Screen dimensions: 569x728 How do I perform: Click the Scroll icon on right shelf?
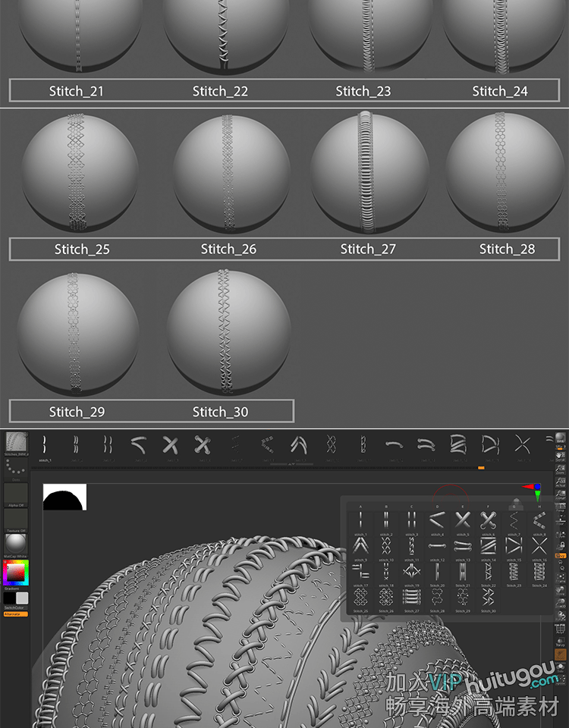(560, 456)
